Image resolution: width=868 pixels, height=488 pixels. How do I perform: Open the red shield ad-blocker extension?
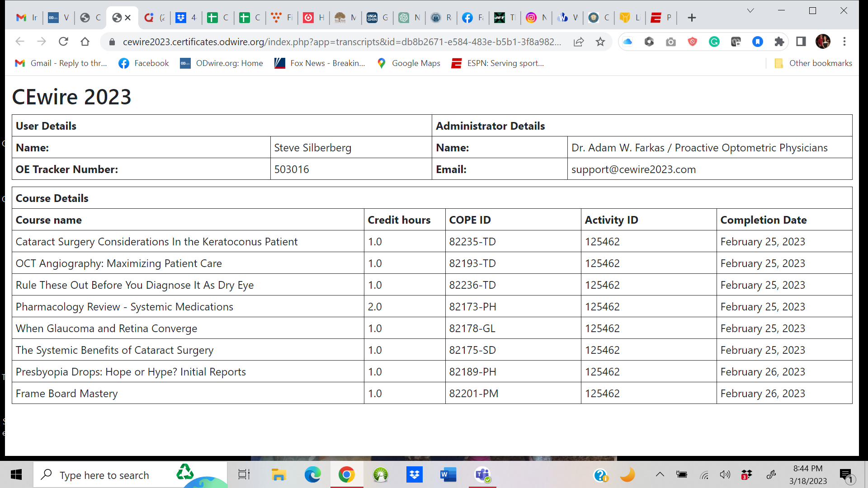(x=693, y=42)
